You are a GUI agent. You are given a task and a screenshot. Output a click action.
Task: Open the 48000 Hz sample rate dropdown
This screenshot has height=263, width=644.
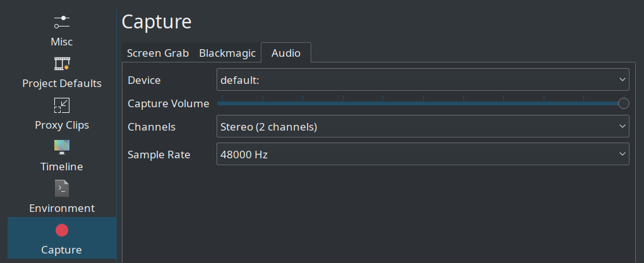pos(422,154)
